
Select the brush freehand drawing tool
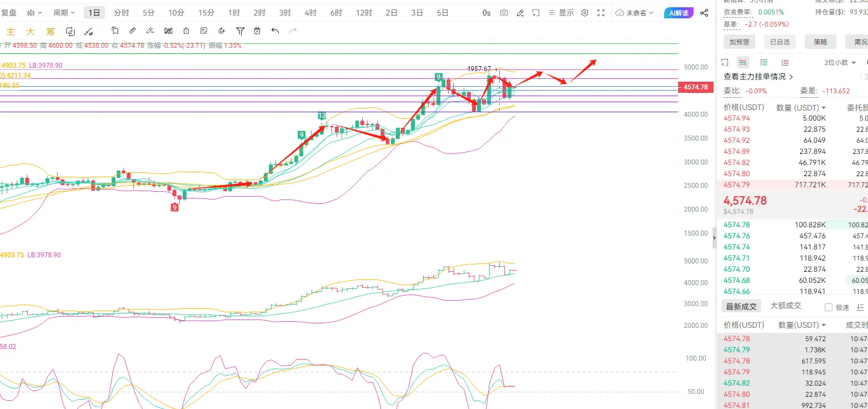pos(150,31)
